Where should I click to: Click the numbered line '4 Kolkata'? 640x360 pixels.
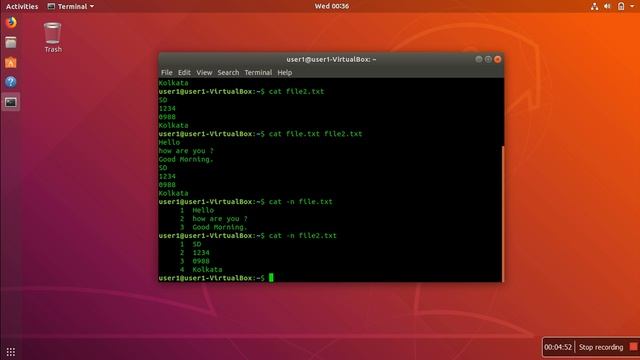point(201,269)
